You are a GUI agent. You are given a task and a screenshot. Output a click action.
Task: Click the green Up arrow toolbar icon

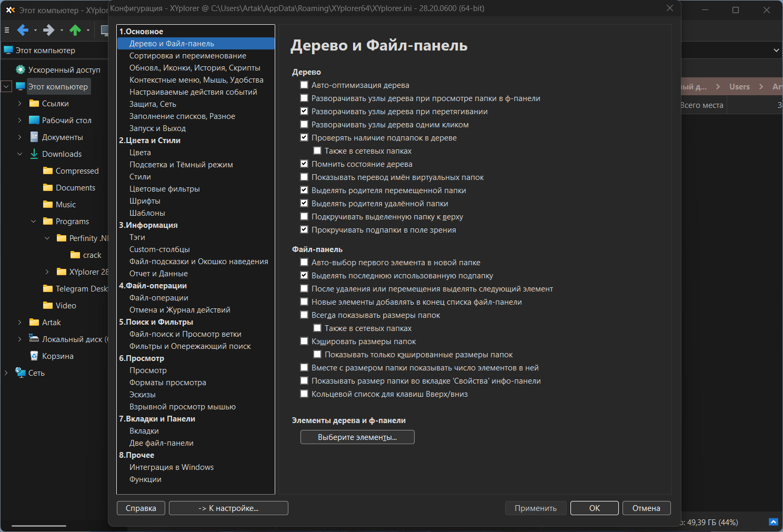(x=75, y=31)
